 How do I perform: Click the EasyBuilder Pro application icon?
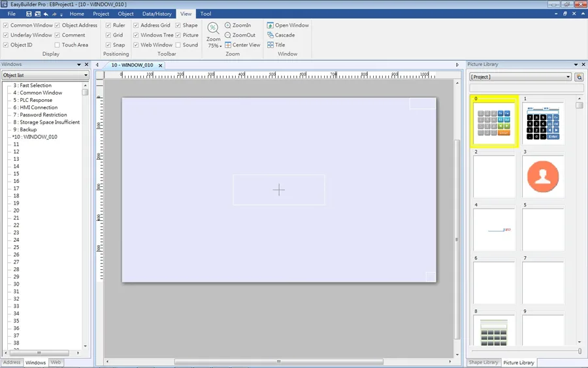(x=4, y=4)
